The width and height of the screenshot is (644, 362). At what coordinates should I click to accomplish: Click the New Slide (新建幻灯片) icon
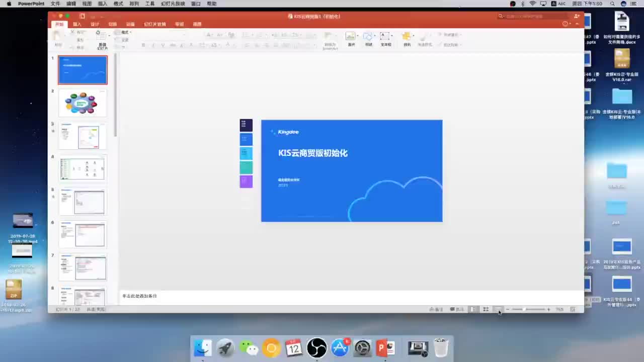tap(102, 37)
